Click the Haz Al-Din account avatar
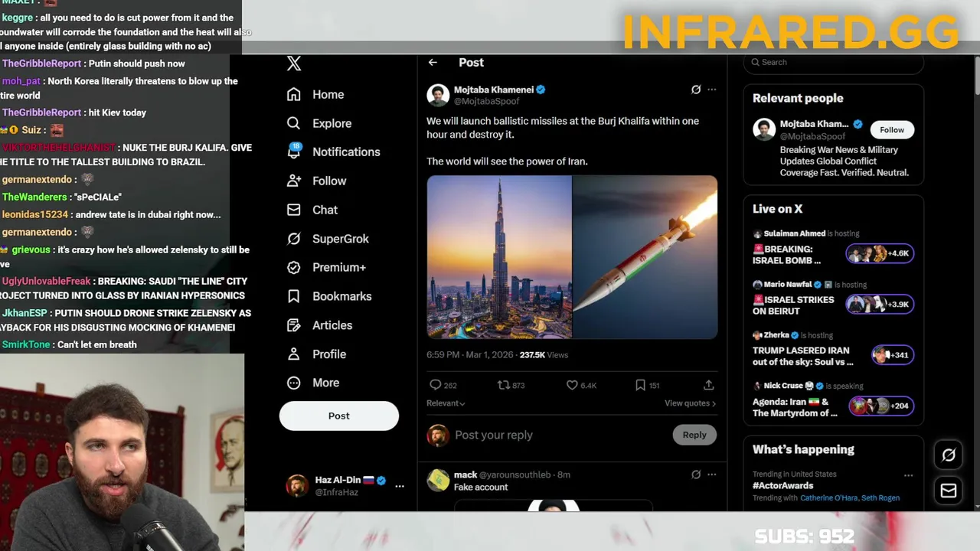Viewport: 980px width, 551px height. click(297, 486)
